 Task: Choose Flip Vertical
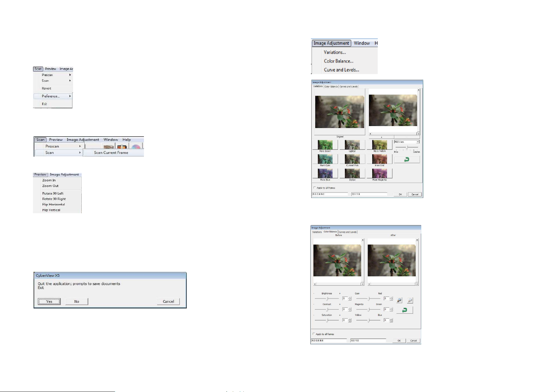coord(51,210)
